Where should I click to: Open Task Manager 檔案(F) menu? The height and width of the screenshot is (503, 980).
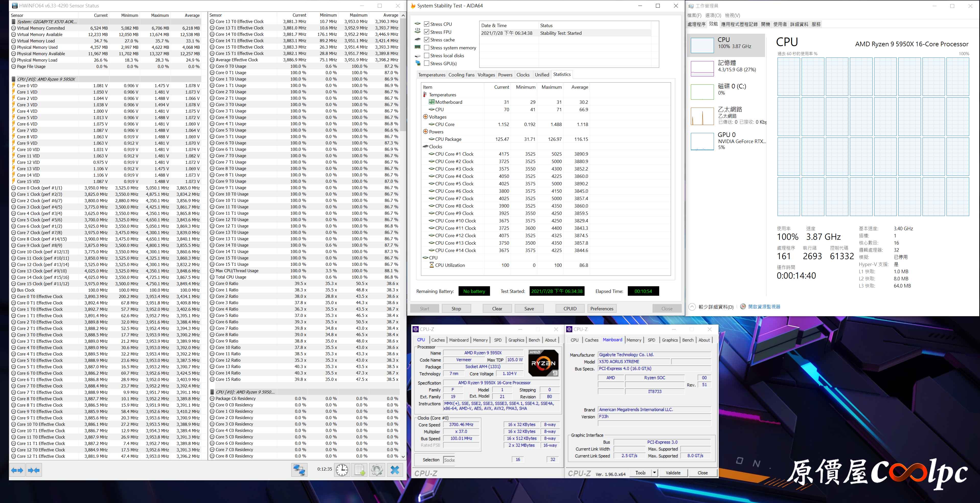[694, 15]
